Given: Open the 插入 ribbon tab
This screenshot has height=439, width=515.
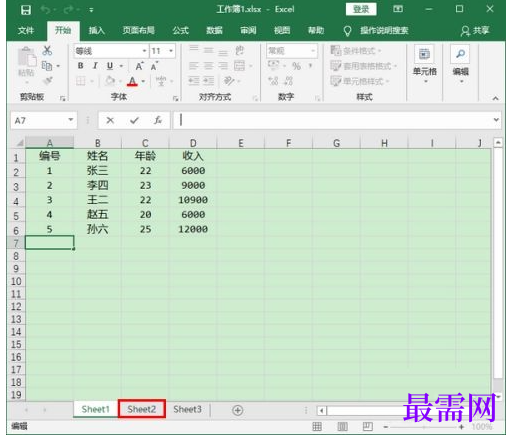Looking at the screenshot, I should 97,31.
